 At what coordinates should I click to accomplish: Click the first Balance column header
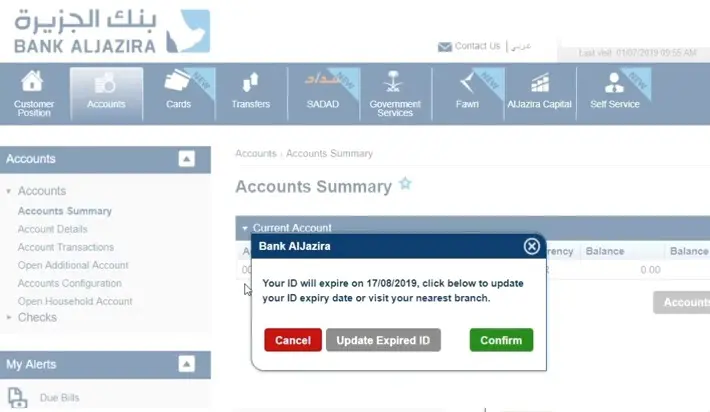point(604,251)
